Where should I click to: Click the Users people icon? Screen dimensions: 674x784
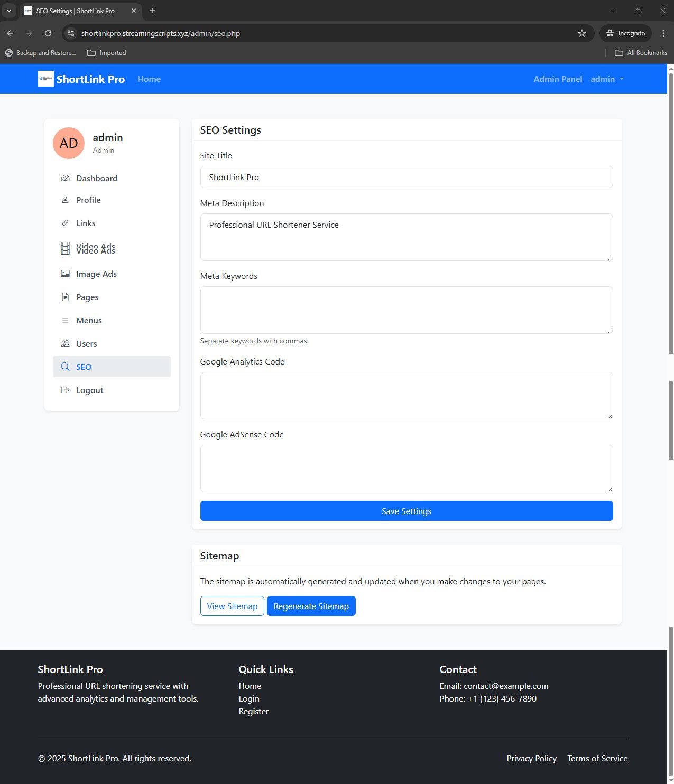coord(65,343)
